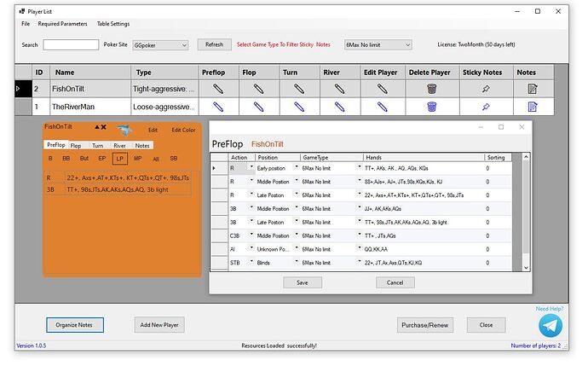Click Edit Color on the sticky note
The image size is (588, 366).
[183, 130]
